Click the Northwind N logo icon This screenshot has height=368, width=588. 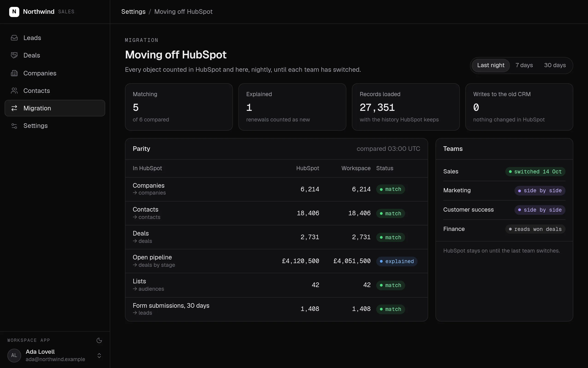14,12
